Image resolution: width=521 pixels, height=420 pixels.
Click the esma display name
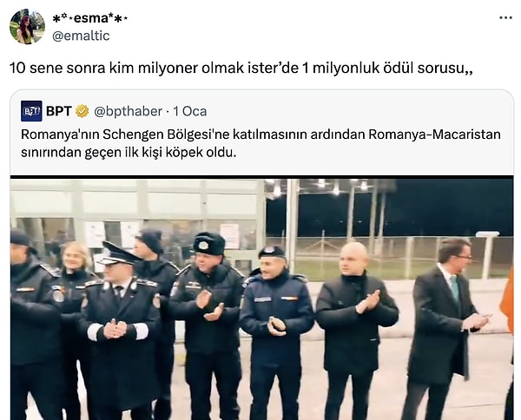[90, 18]
